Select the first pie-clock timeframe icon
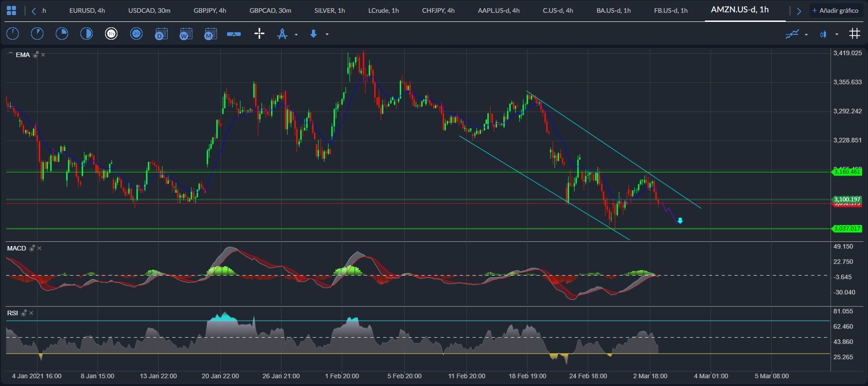This screenshot has height=386, width=868. 12,34
